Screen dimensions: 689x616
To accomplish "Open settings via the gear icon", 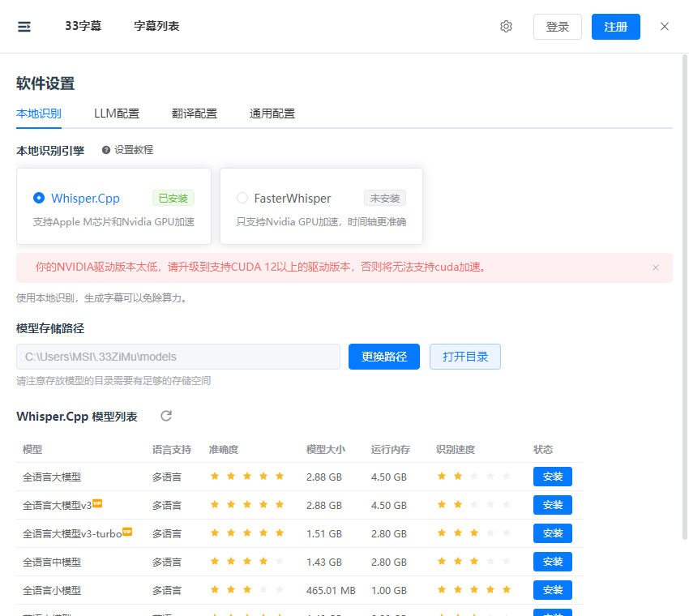I will pos(506,27).
